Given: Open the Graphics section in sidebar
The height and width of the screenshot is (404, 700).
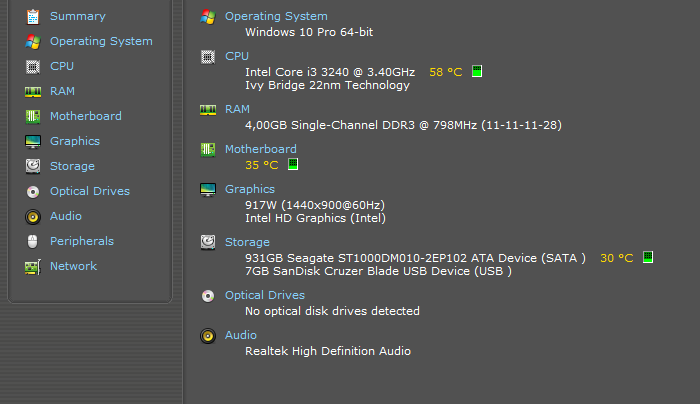Looking at the screenshot, I should point(75,141).
